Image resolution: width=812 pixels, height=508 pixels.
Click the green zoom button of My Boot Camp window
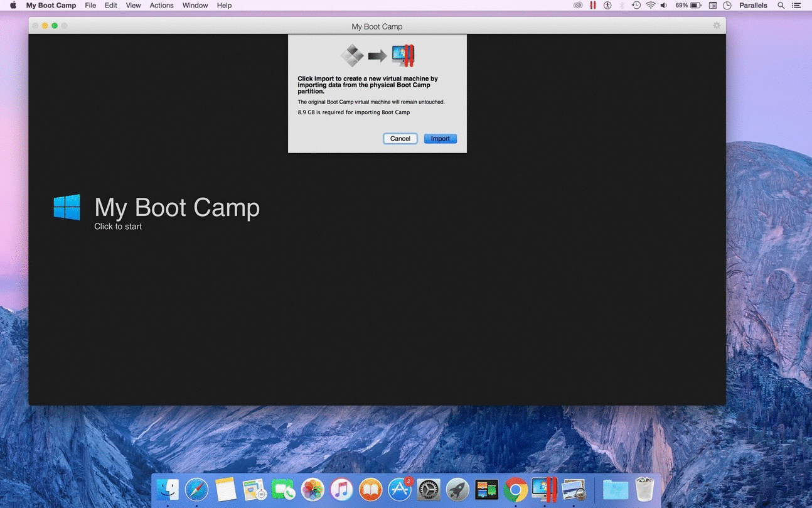coord(55,26)
